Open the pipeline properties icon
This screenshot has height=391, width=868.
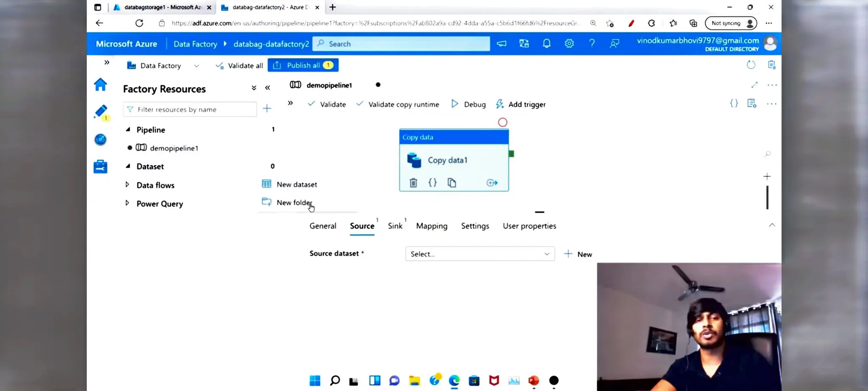click(x=752, y=103)
